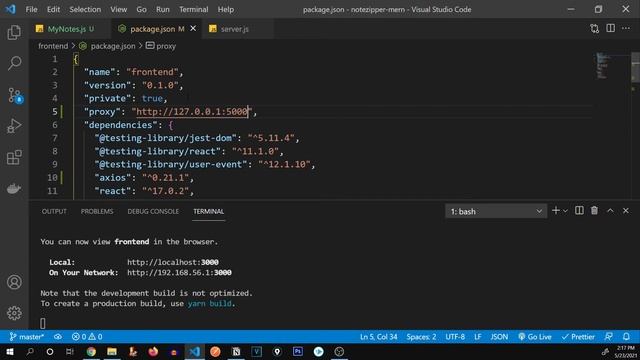Switch to the OUTPUT panel tab
The width and height of the screenshot is (640, 360).
coord(54,211)
